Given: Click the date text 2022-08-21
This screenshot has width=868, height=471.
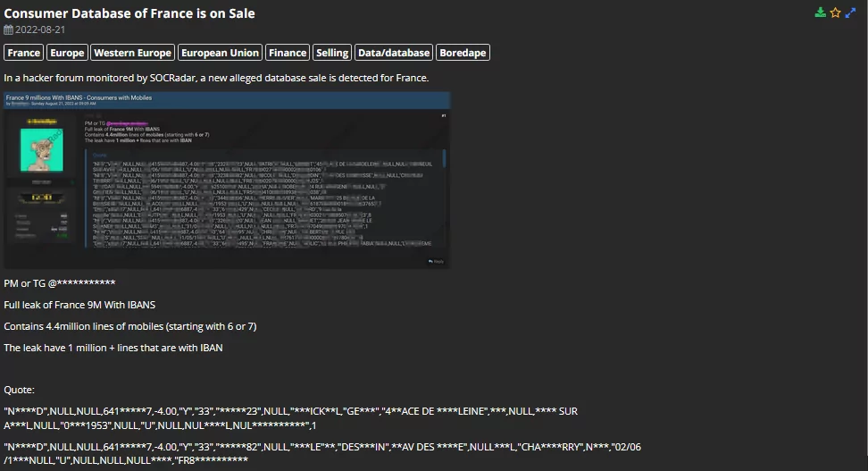Looking at the screenshot, I should click(40, 29).
